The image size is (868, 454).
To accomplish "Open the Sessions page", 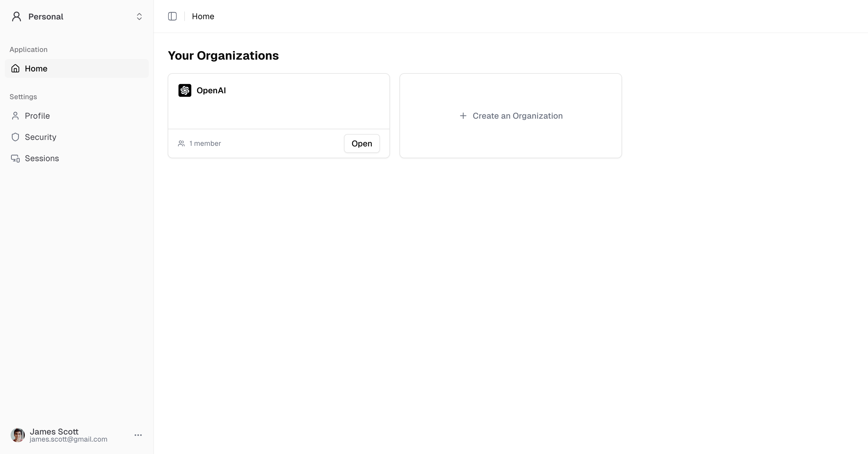I will 42,158.
